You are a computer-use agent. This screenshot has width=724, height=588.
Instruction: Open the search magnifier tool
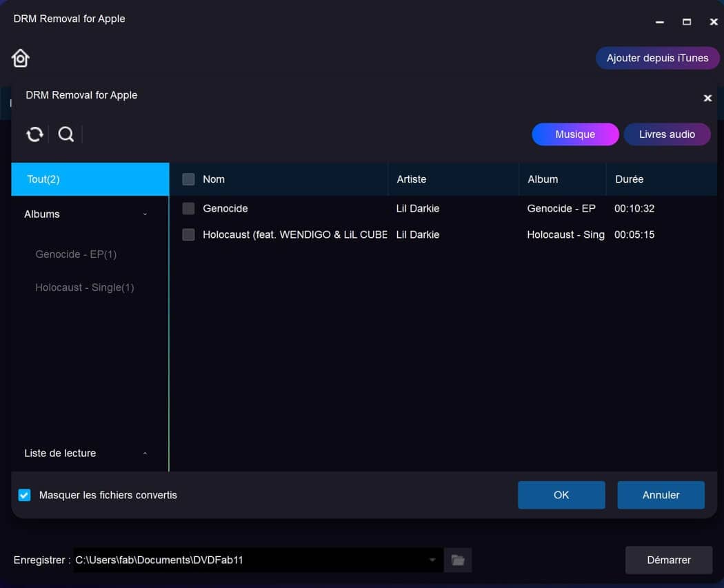click(x=66, y=134)
